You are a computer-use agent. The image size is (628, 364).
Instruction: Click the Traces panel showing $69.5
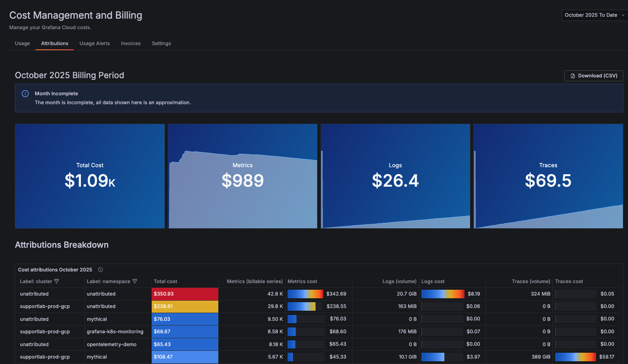(548, 176)
